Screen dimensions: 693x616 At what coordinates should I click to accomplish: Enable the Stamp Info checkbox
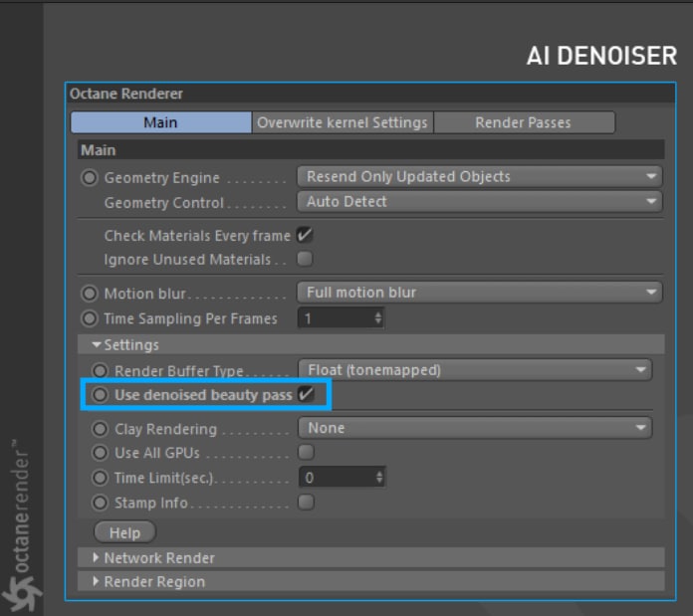point(306,503)
